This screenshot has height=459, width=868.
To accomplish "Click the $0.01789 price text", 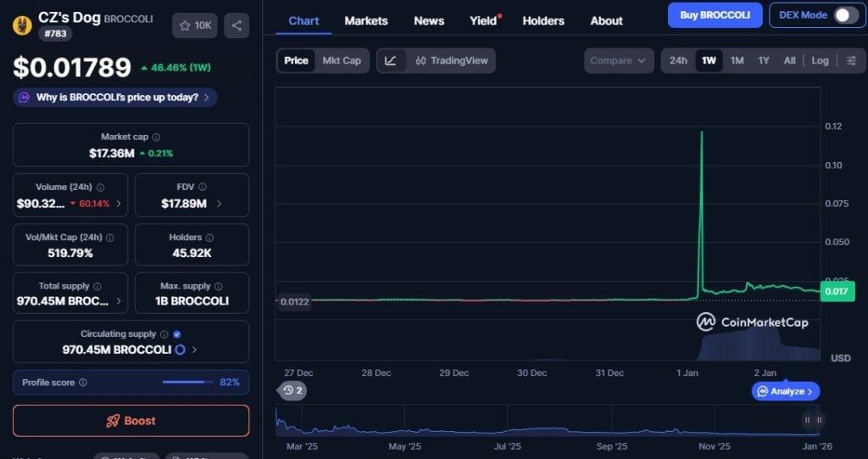I will [72, 68].
